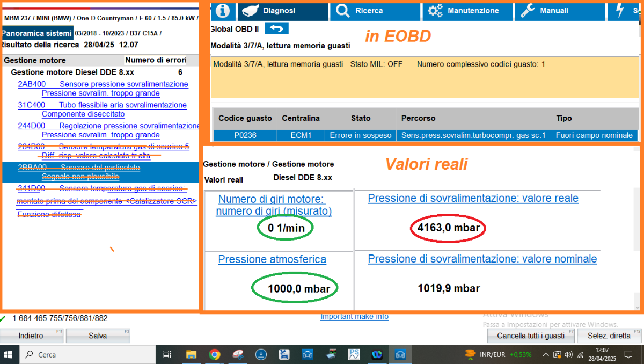Click Cancella tutti i guasti button
Screen dimensions: 644x364
click(531, 336)
